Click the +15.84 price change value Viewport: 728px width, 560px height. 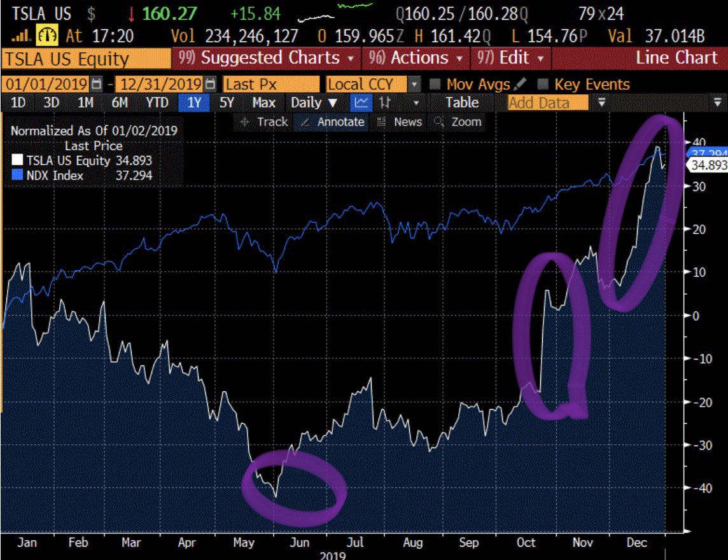255,13
